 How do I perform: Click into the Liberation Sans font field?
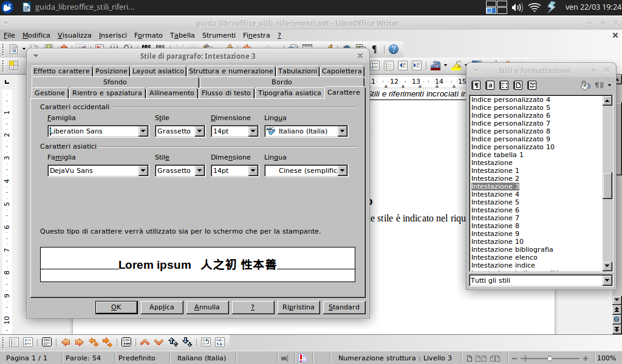[93, 131]
